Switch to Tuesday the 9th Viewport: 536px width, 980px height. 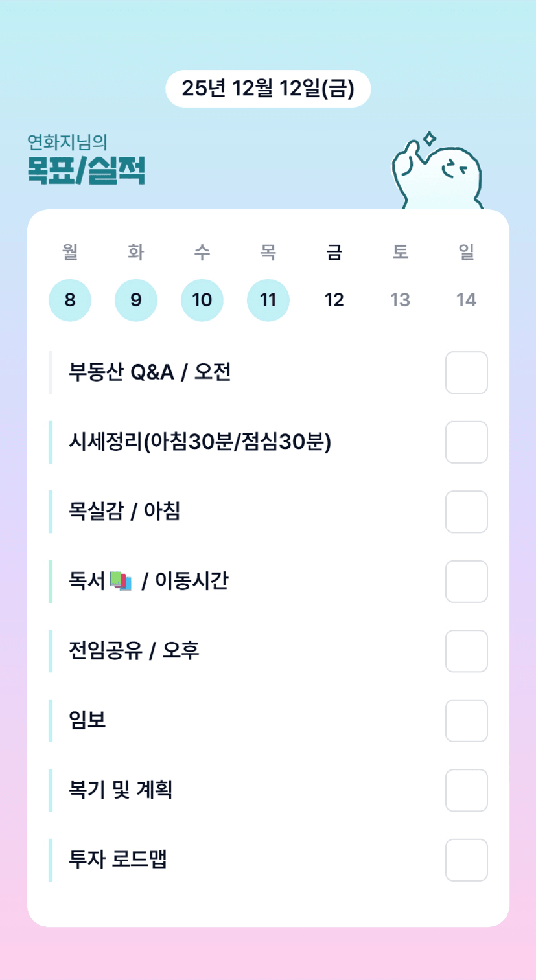point(136,300)
